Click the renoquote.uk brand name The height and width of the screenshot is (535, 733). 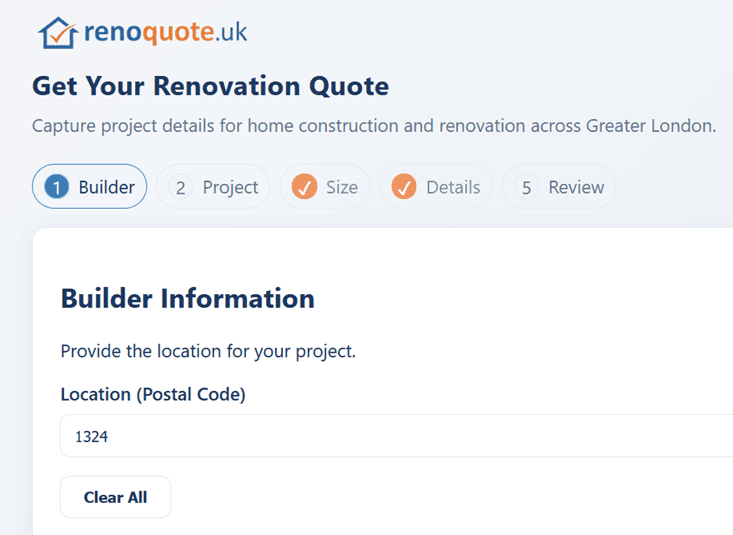click(165, 33)
